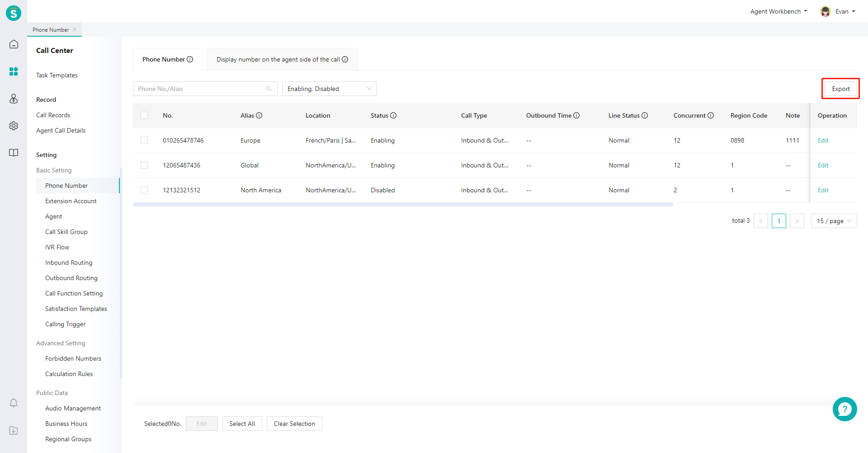868x453 pixels.
Task: Focus the Phone No./Alias search field
Action: point(205,89)
